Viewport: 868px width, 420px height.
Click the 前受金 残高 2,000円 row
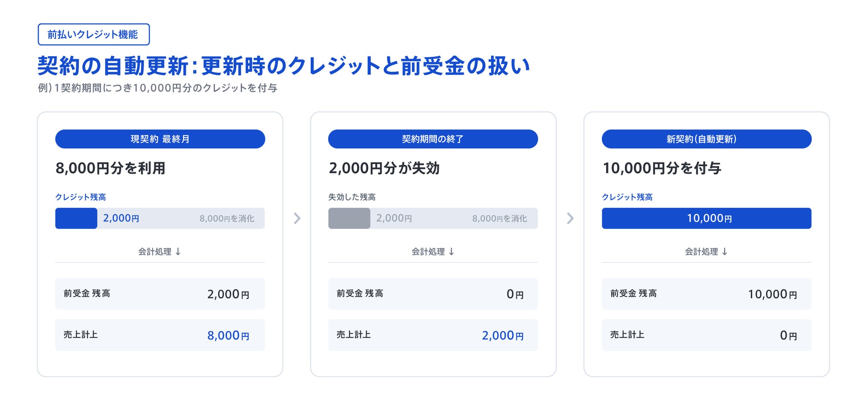tap(160, 294)
